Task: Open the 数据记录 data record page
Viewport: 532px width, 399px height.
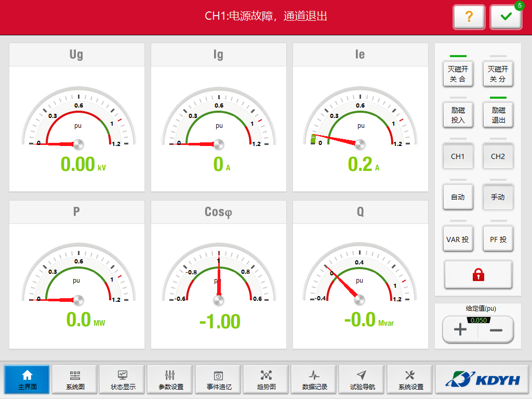Action: pyautogui.click(x=314, y=380)
